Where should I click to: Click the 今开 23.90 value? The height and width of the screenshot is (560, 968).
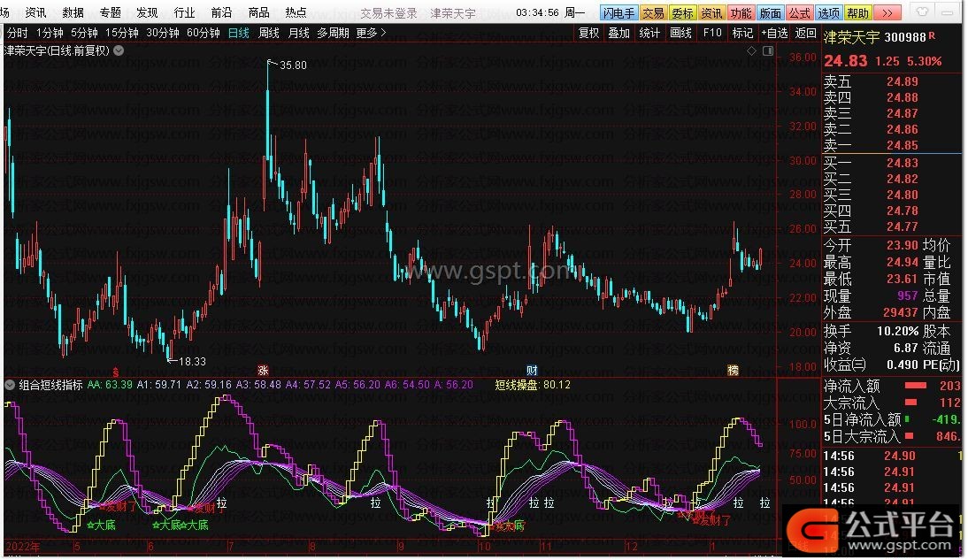[x=903, y=245]
